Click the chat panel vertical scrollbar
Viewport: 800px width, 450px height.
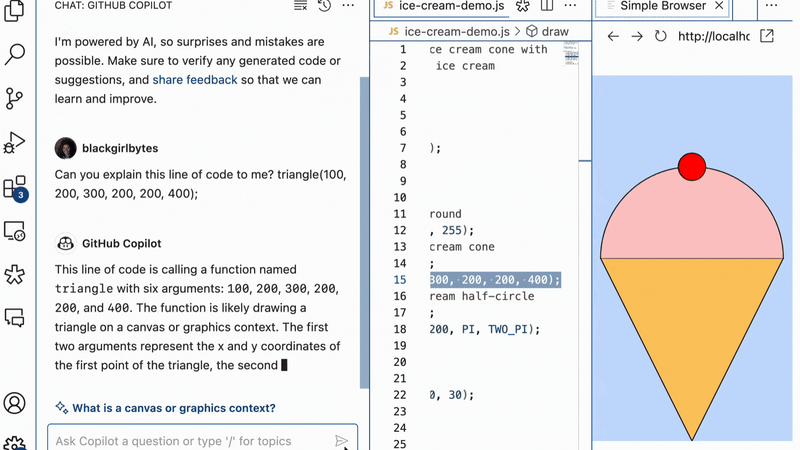point(364,233)
